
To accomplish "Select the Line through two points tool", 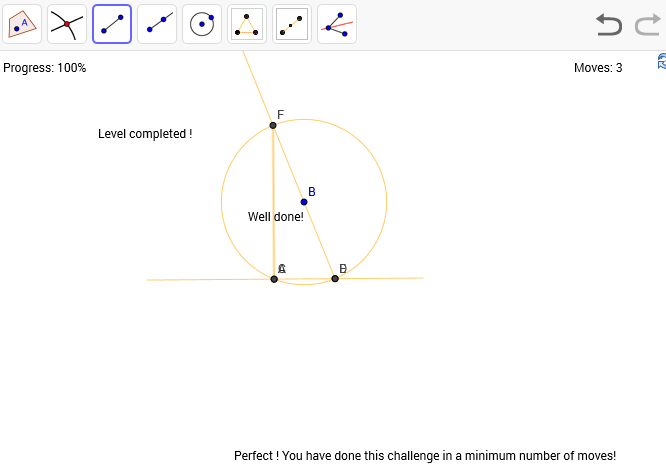I will coord(157,24).
